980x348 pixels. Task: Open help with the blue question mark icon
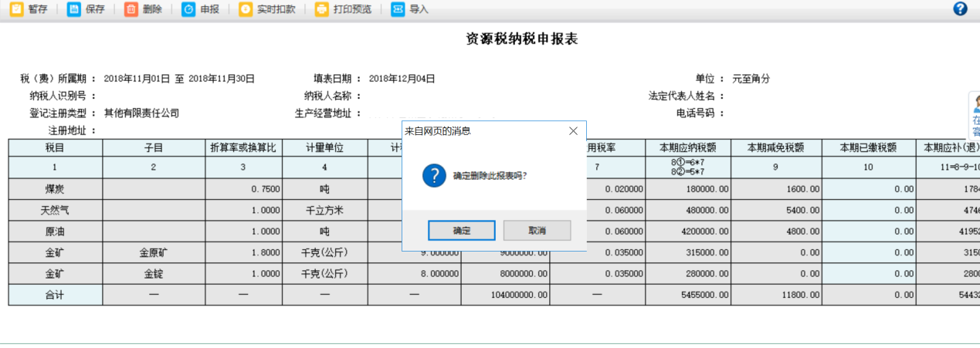pyautogui.click(x=960, y=9)
